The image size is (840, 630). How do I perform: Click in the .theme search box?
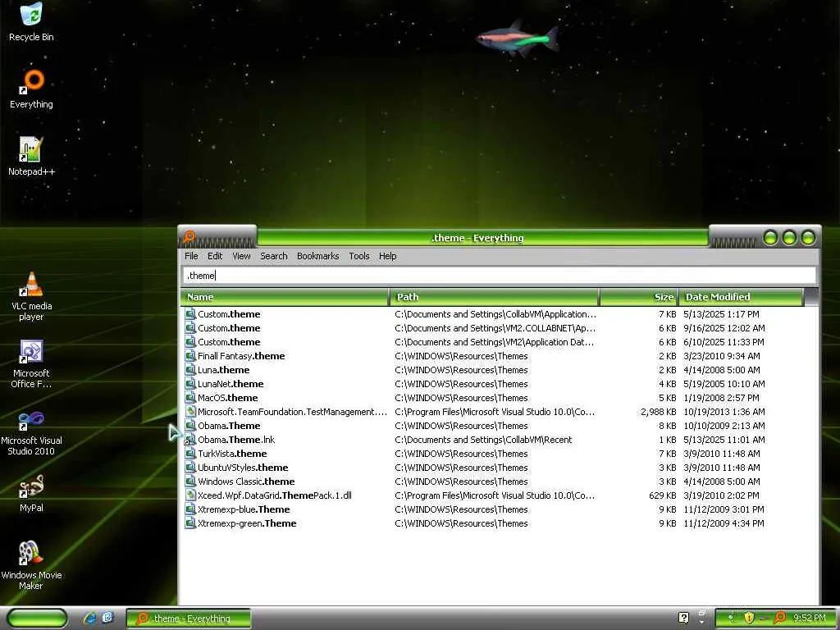pyautogui.click(x=500, y=276)
